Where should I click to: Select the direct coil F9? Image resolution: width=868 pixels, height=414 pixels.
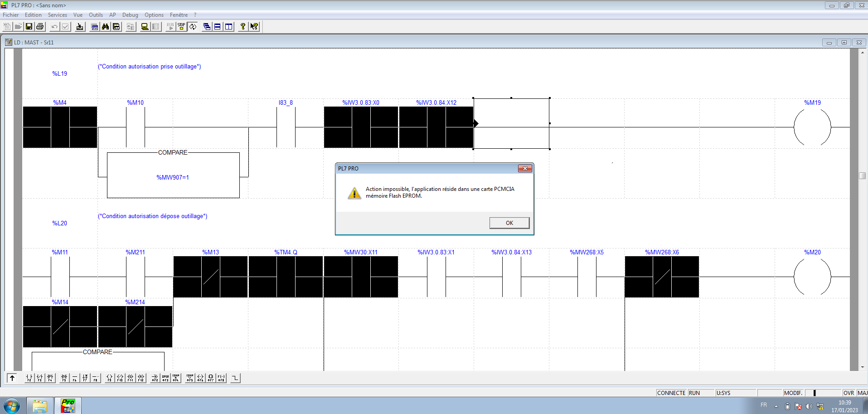point(110,378)
